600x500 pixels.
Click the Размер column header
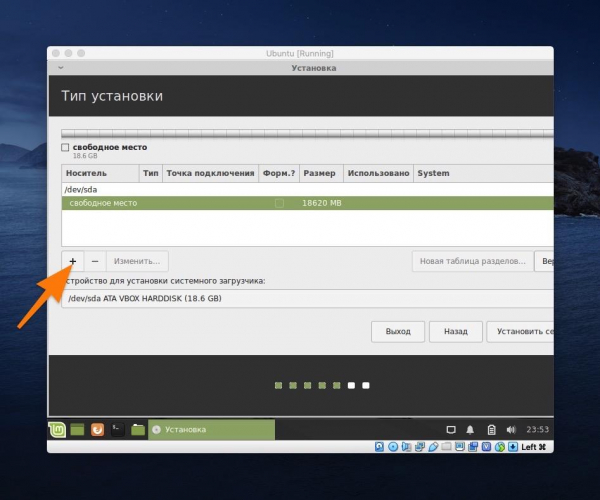click(x=321, y=173)
